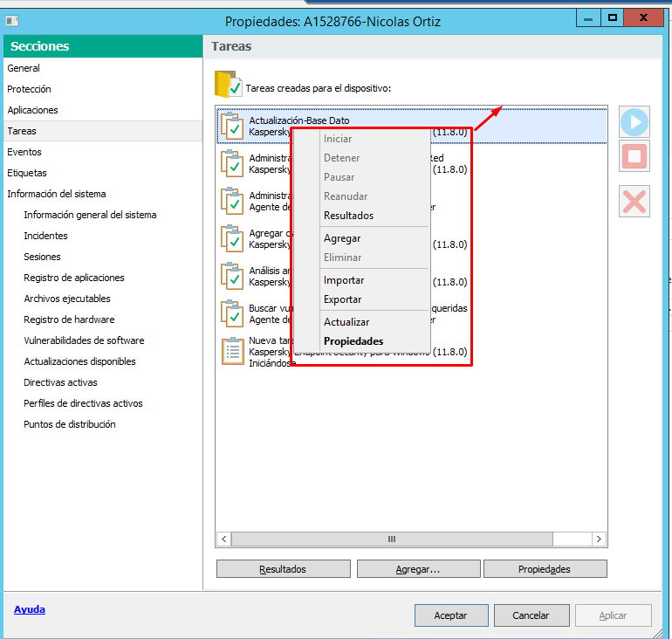Open Registro de hardware
672x639 pixels.
click(69, 319)
